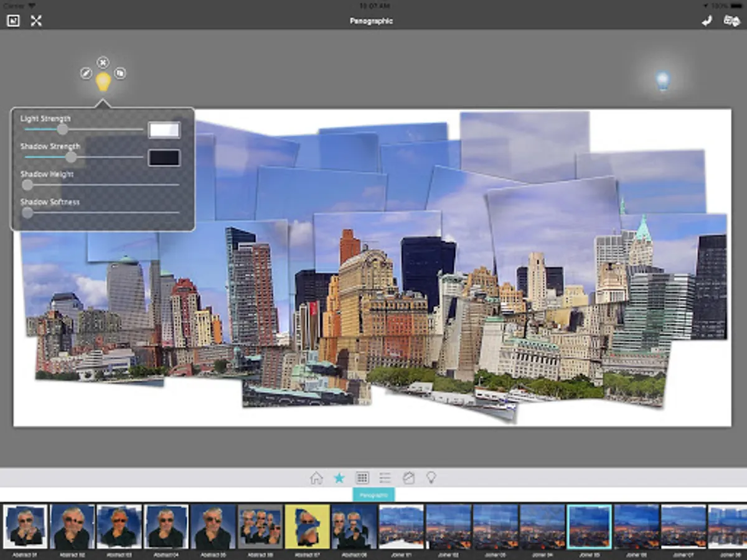Click the random dice icon at top right
The height and width of the screenshot is (560, 747).
731,21
